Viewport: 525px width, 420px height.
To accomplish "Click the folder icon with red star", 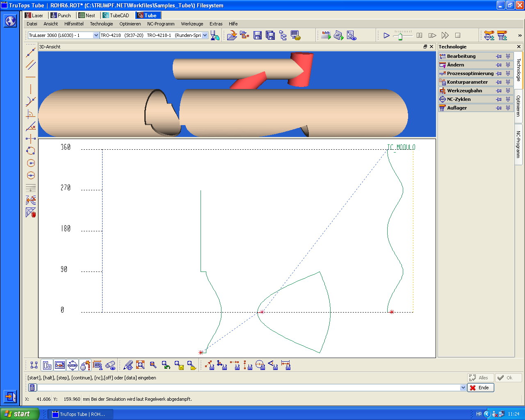I will [245, 35].
